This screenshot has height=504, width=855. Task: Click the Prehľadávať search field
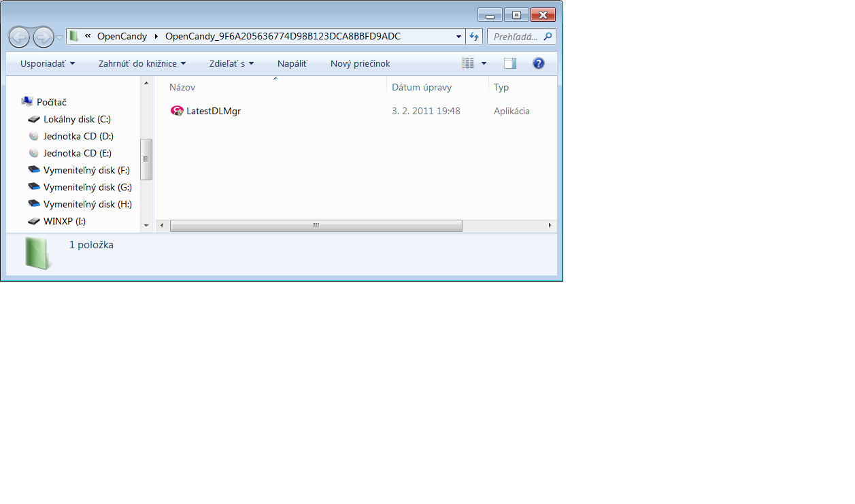tap(516, 37)
